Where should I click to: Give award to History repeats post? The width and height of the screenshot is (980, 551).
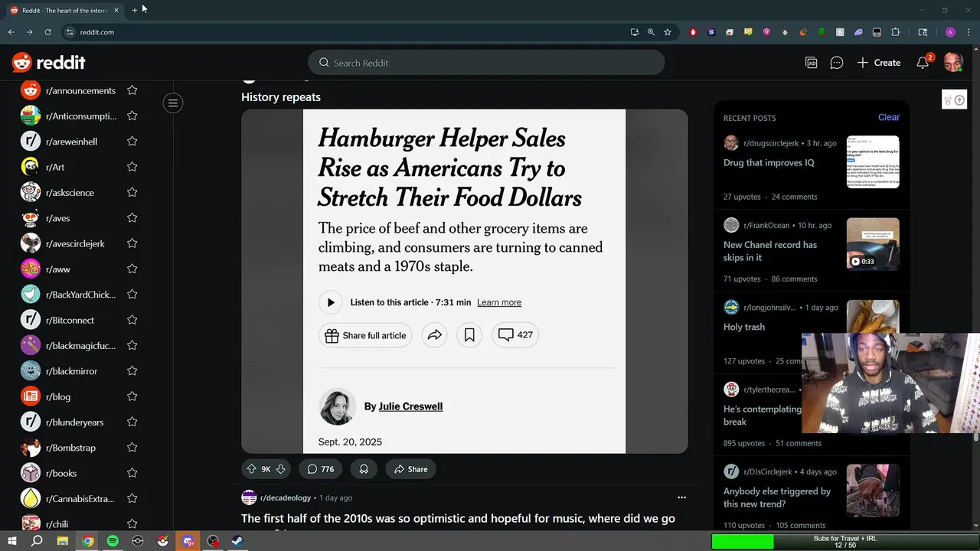point(364,469)
